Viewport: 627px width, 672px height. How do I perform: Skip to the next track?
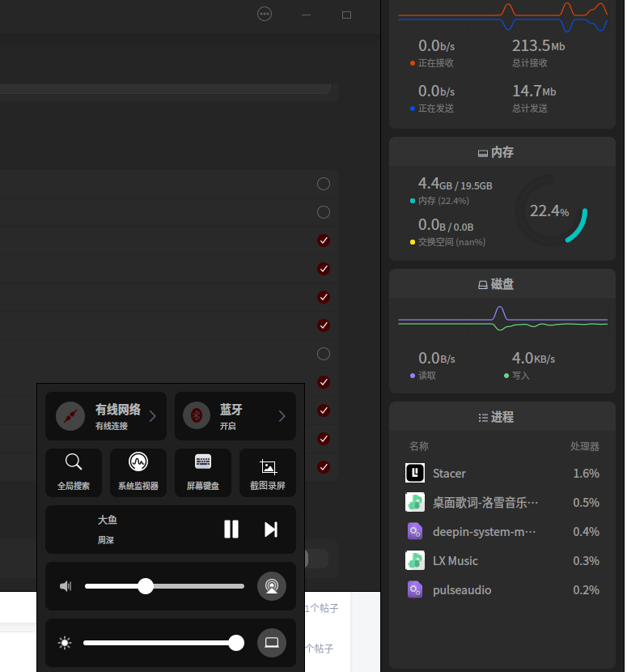click(271, 530)
